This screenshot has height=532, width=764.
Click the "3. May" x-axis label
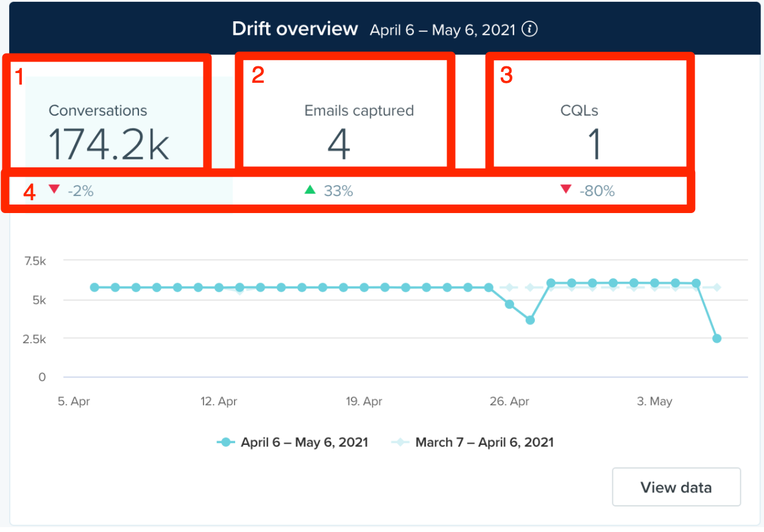(x=655, y=402)
